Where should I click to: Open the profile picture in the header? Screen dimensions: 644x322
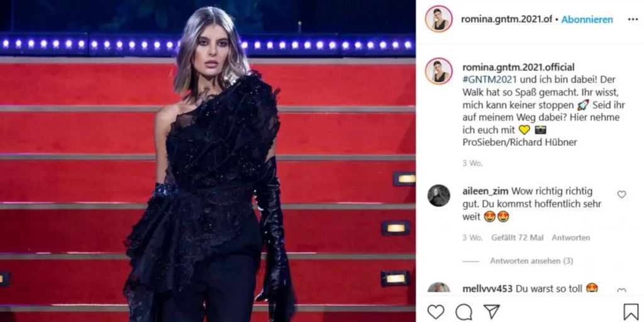(x=438, y=19)
